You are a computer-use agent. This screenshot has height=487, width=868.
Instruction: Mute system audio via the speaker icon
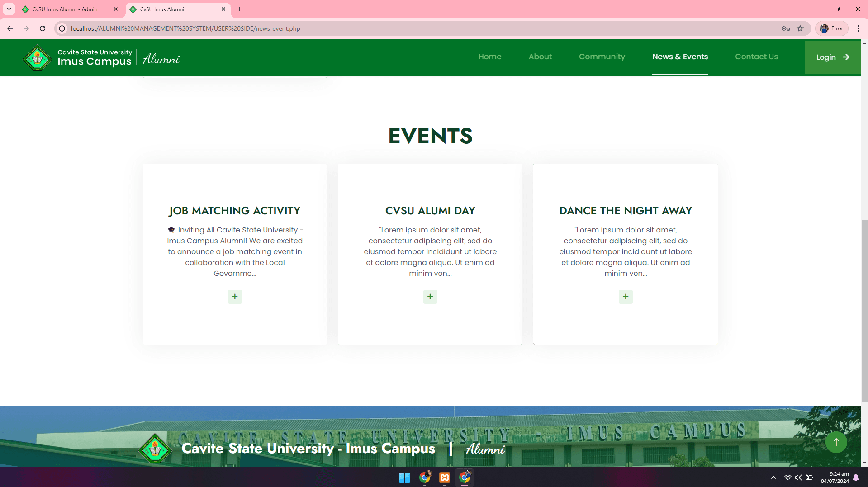(x=798, y=478)
